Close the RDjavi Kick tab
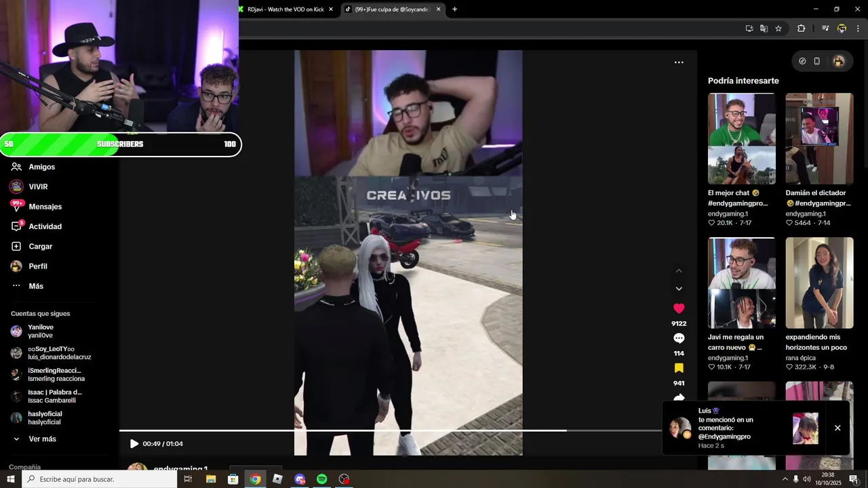 tap(331, 9)
